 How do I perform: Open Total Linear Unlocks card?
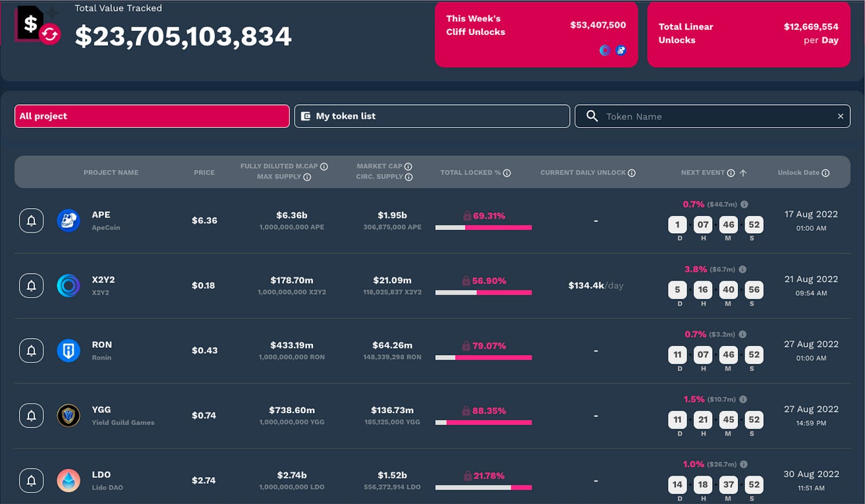coord(749,34)
